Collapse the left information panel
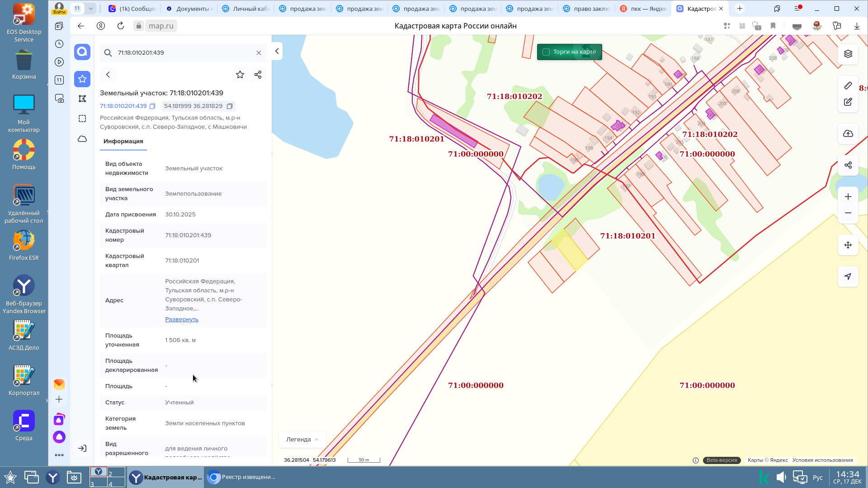This screenshot has width=868, height=488. point(277,51)
